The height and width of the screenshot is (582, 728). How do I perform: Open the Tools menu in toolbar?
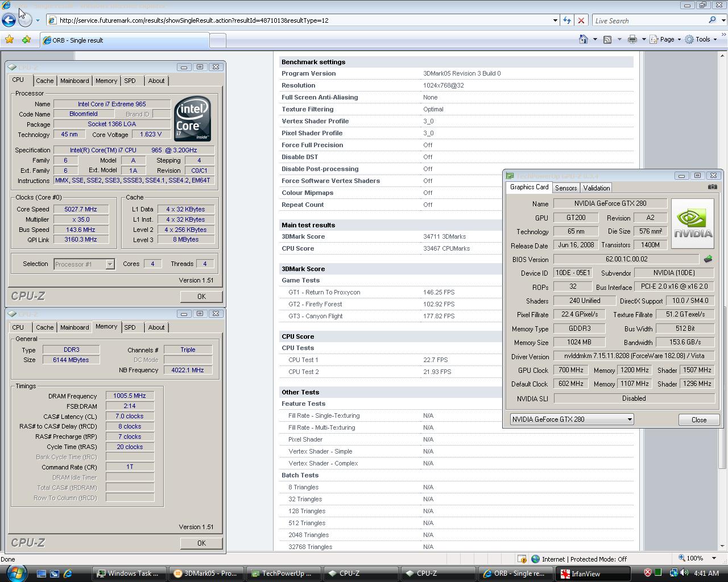point(701,39)
